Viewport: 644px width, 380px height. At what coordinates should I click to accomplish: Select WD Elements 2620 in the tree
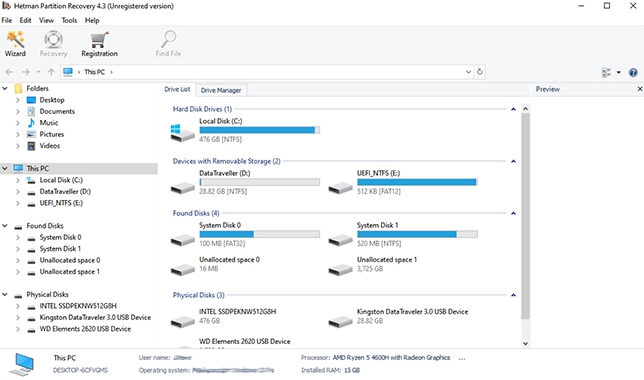pos(85,329)
